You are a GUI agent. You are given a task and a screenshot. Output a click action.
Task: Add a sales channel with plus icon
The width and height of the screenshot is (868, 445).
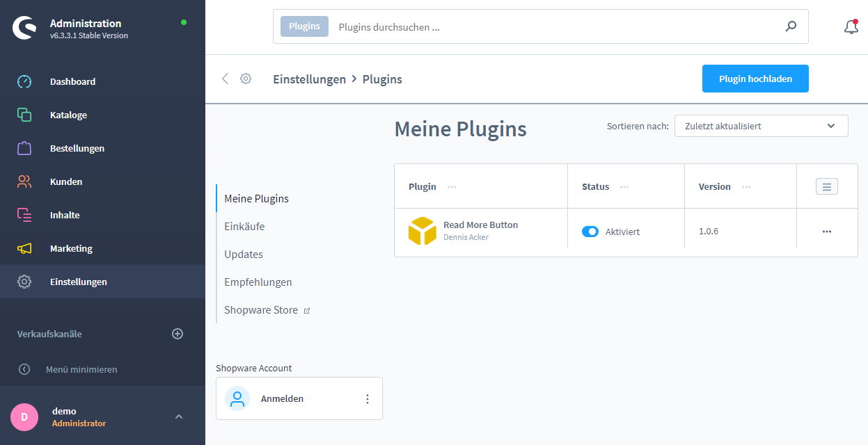[177, 334]
